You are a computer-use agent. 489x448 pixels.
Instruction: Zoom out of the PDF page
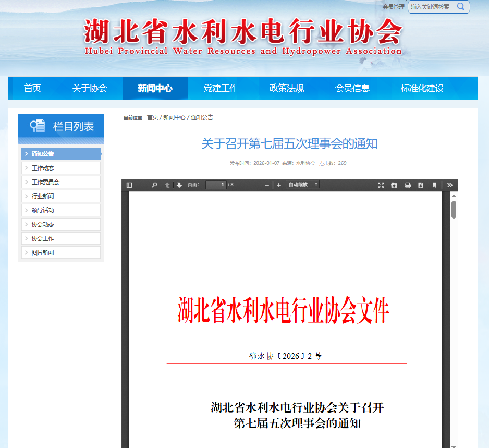click(266, 185)
